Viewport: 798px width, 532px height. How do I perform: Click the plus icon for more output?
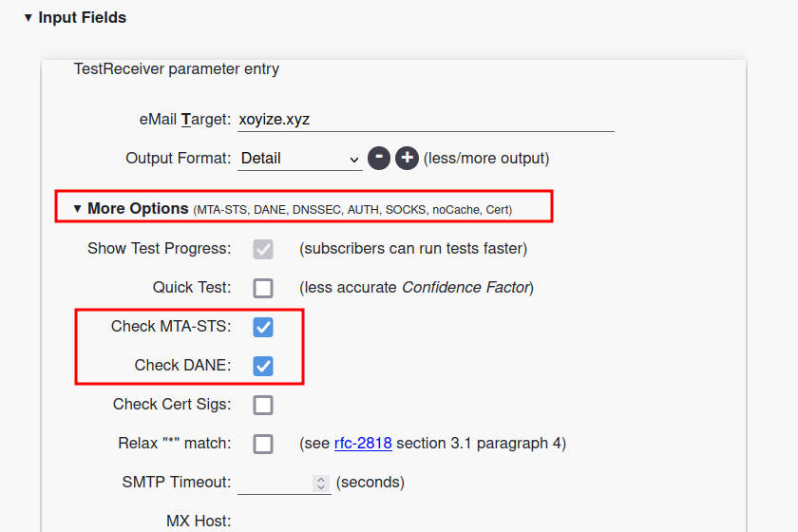(x=408, y=159)
